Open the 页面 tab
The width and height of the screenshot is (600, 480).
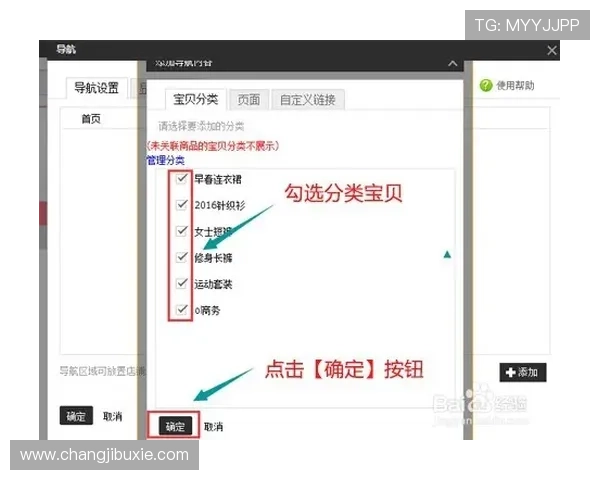(x=249, y=100)
